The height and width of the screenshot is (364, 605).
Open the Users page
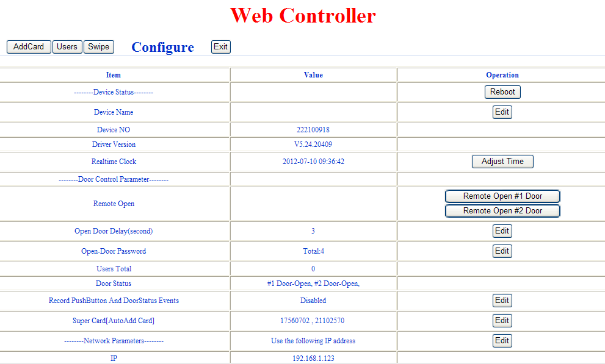(67, 46)
